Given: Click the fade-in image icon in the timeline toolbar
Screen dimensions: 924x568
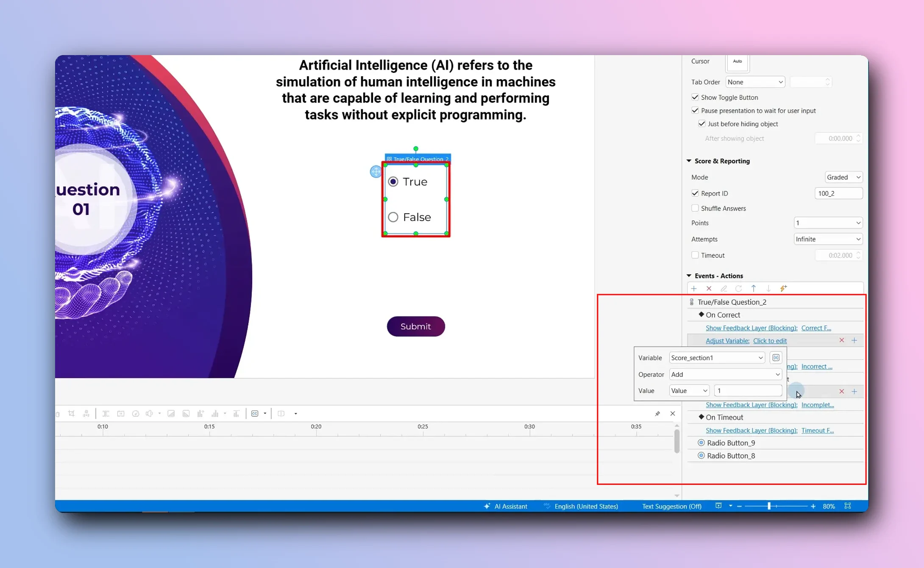Looking at the screenshot, I should [171, 414].
